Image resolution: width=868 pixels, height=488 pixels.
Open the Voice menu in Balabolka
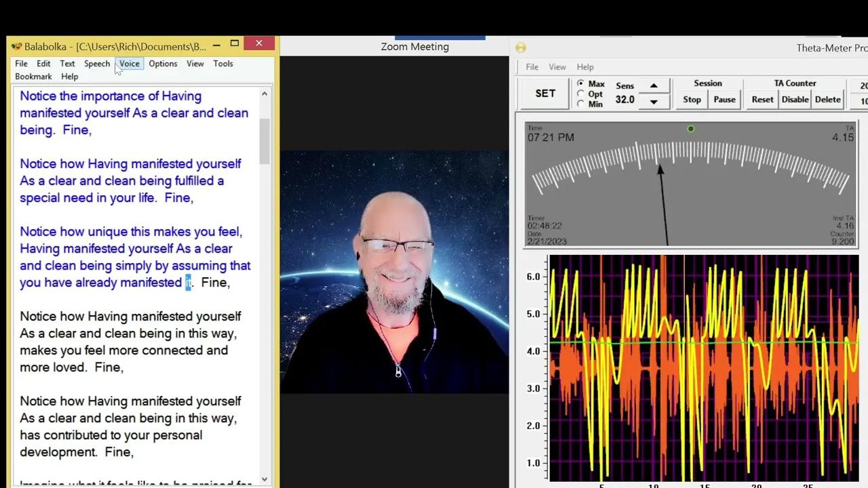pyautogui.click(x=129, y=64)
